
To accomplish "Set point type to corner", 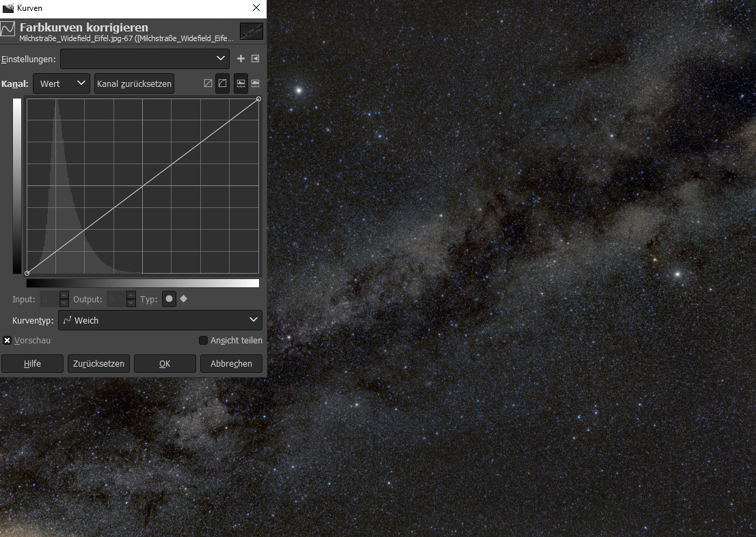I will click(184, 299).
